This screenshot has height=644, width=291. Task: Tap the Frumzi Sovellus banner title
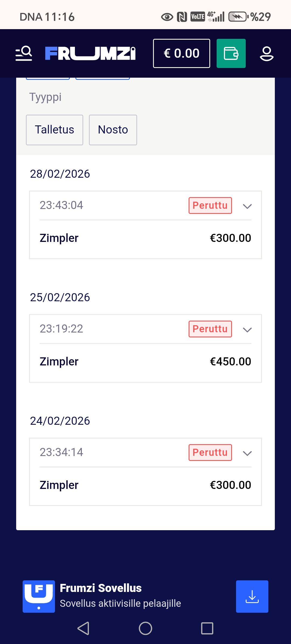coord(101,588)
